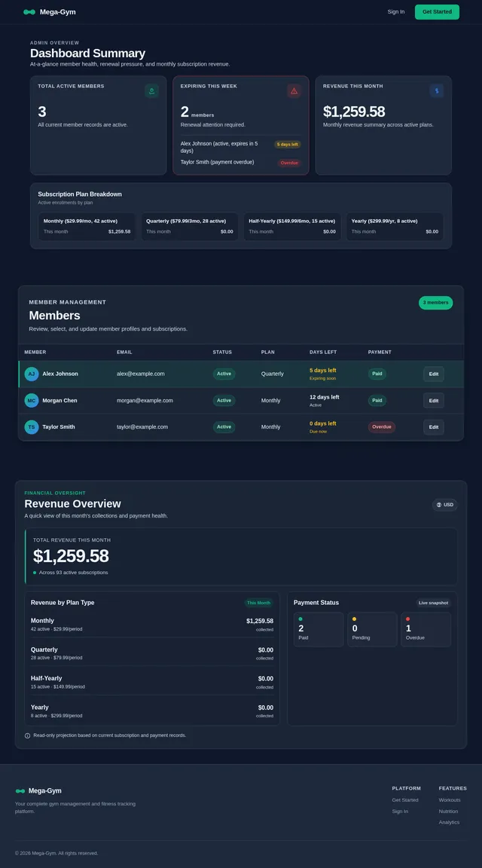The height and width of the screenshot is (868, 482).
Task: Click the Taylor Smith payment overdue alert line
Action: click(x=217, y=162)
